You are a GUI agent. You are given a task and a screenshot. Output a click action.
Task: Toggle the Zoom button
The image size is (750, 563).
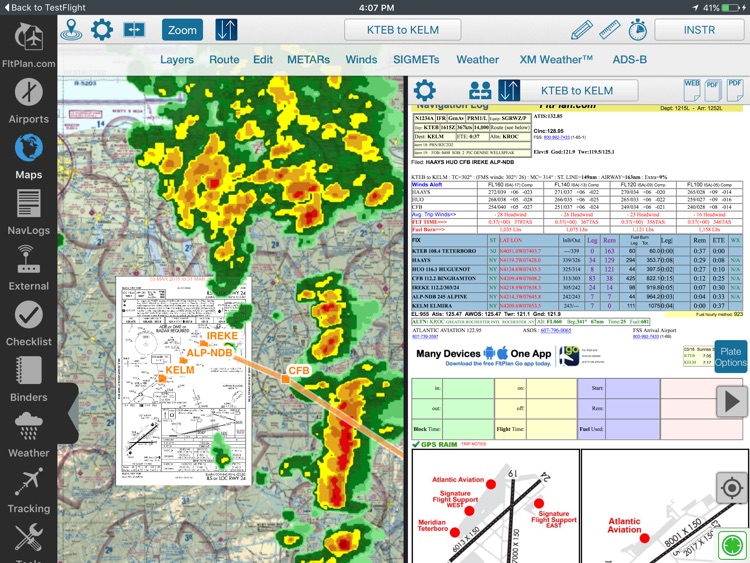(x=182, y=30)
